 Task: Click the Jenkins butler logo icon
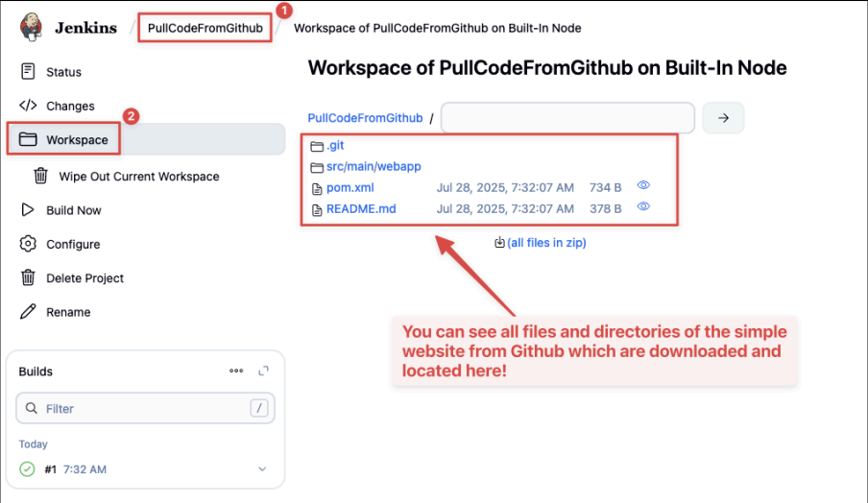(x=31, y=27)
